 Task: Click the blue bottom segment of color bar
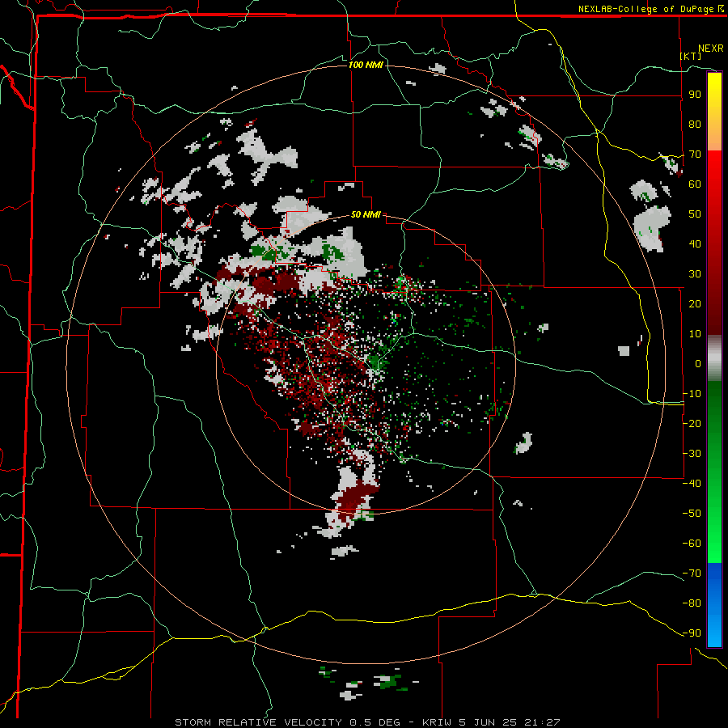[714, 605]
